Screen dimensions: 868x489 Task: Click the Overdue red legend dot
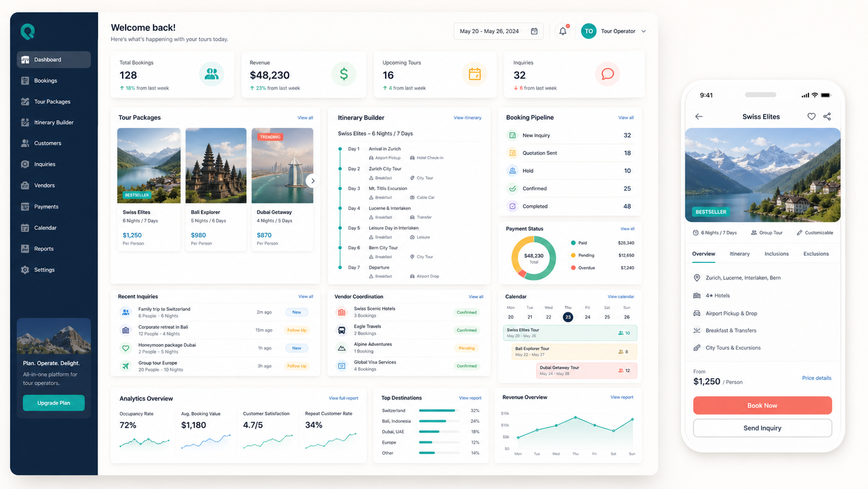573,268
